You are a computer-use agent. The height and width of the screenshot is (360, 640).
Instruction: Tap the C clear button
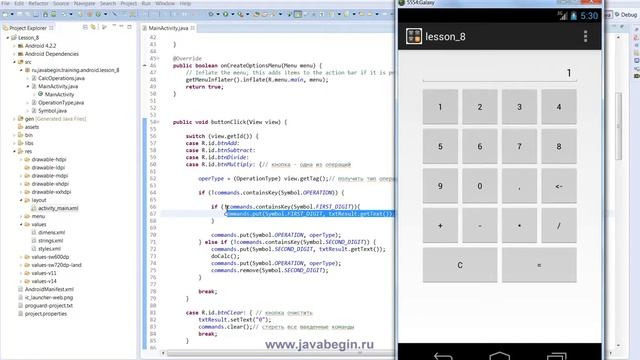(x=460, y=265)
